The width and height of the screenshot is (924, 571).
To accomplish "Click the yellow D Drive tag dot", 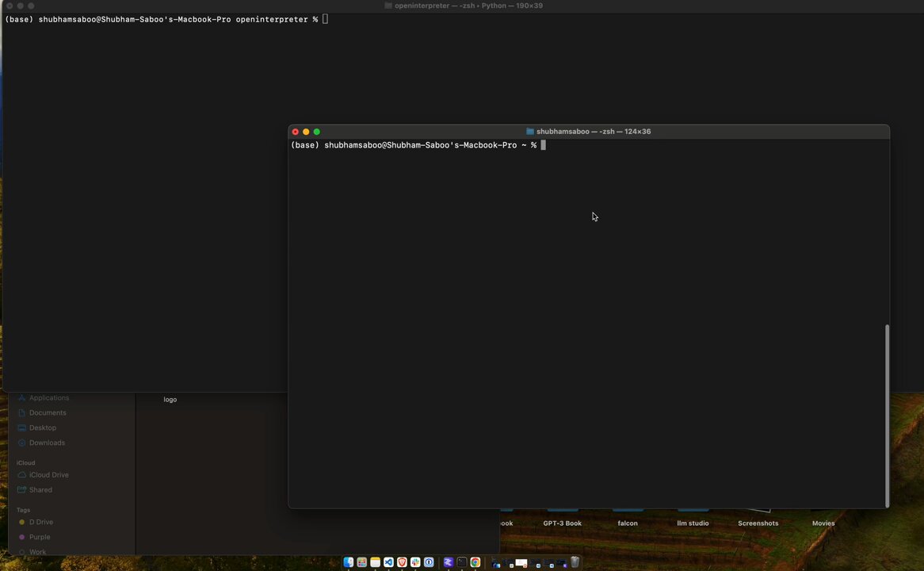I will click(22, 522).
